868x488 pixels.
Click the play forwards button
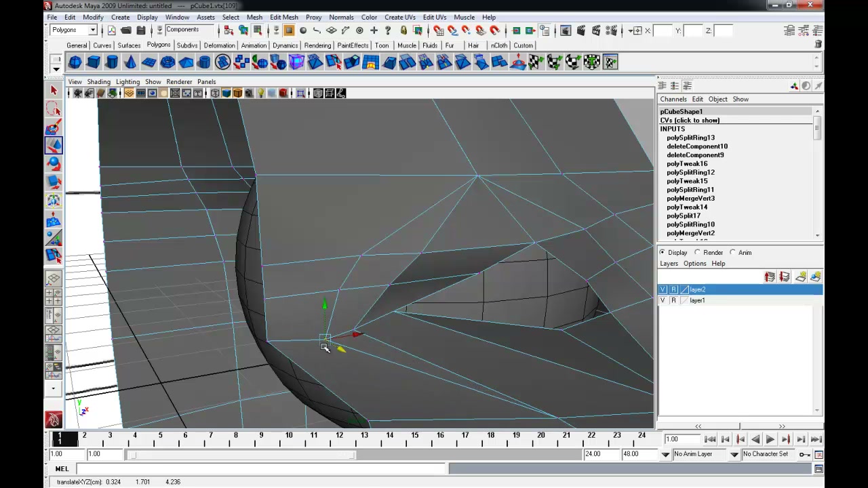[770, 439]
